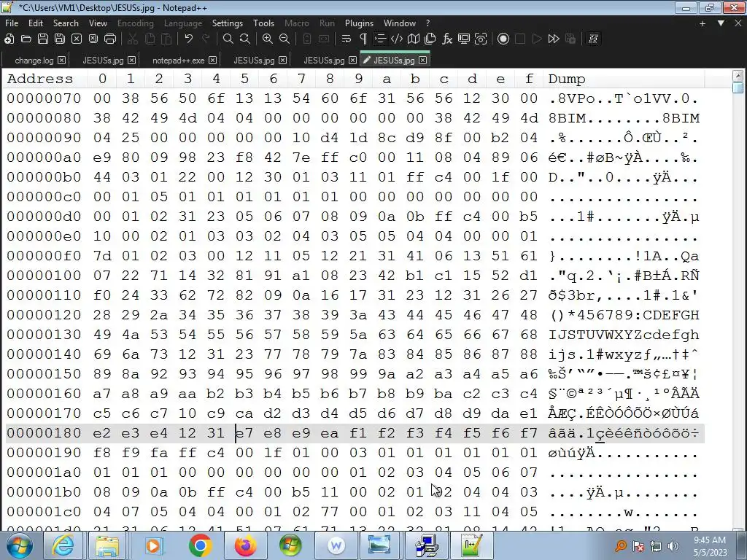Click the HEX-Editor plugin H icon
The image size is (747, 560).
point(593,39)
